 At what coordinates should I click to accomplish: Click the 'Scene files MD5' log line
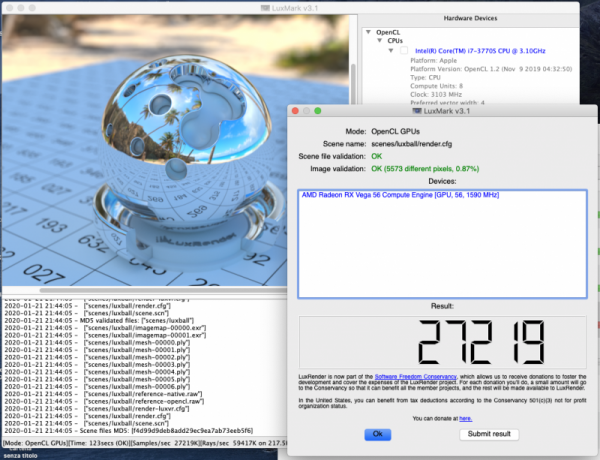pyautogui.click(x=129, y=431)
